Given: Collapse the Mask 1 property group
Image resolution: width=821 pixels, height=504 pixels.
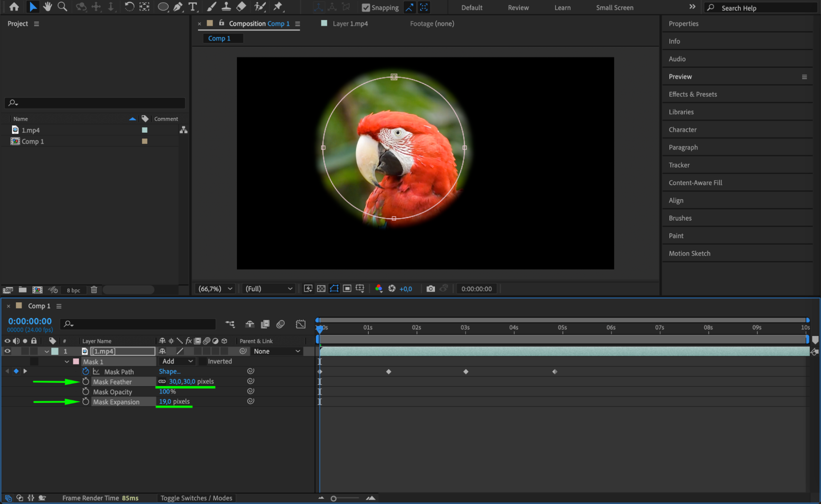Looking at the screenshot, I should point(67,362).
